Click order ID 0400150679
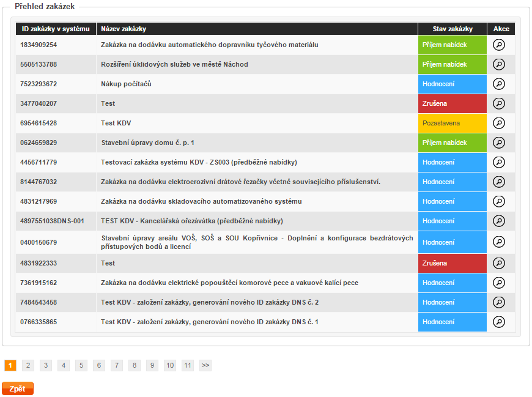Viewport: 532px width, 397px height. point(39,242)
